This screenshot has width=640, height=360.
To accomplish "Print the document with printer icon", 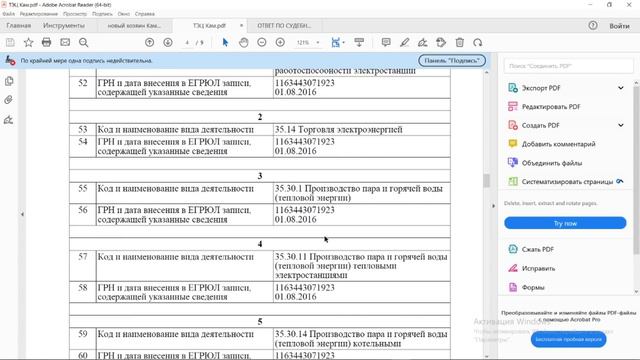I will [x=47, y=42].
